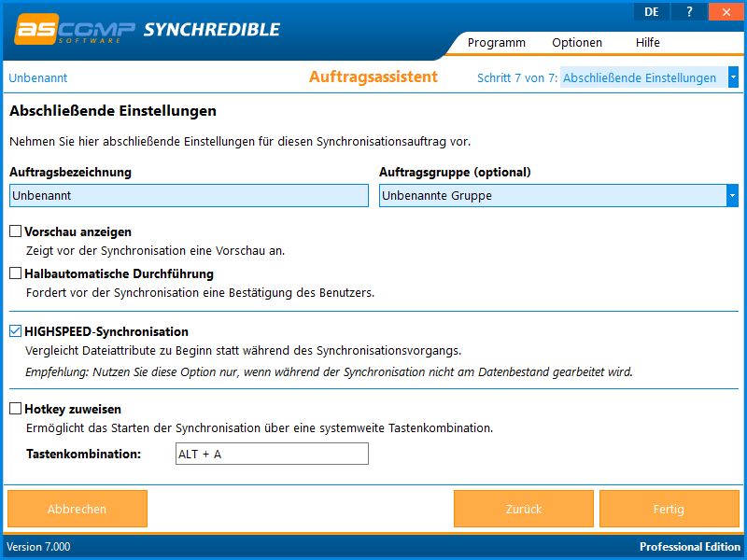
Task: Open the Optionen menu
Action: coord(577,42)
